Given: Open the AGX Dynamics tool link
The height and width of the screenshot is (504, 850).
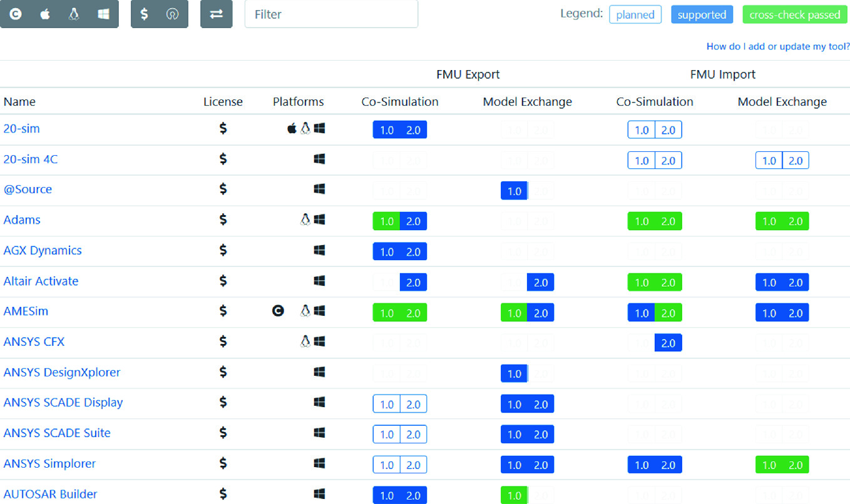Looking at the screenshot, I should [43, 250].
